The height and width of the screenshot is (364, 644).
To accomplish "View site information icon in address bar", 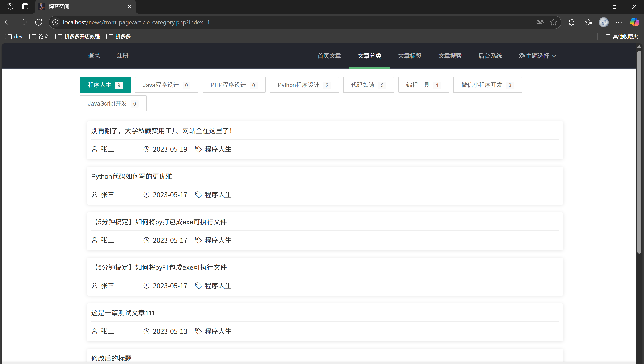I will pyautogui.click(x=56, y=22).
